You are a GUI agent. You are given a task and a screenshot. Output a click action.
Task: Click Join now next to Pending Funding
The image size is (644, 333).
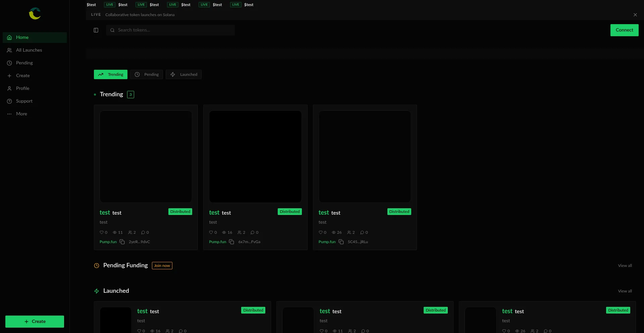click(x=162, y=266)
